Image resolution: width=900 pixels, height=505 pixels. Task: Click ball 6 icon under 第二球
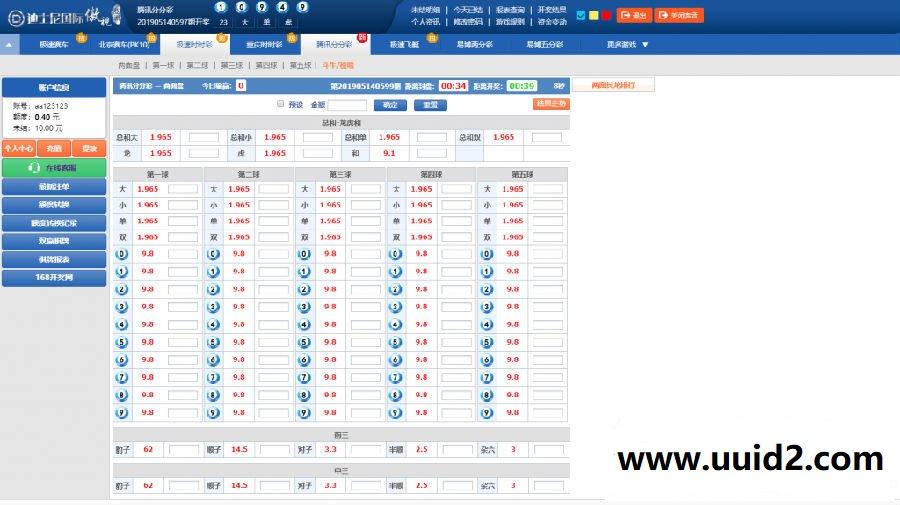point(213,360)
